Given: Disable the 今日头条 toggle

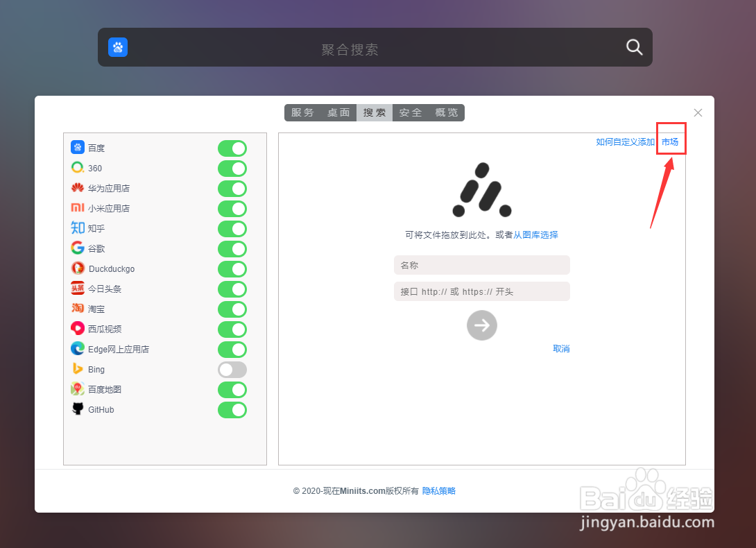Looking at the screenshot, I should [x=232, y=289].
